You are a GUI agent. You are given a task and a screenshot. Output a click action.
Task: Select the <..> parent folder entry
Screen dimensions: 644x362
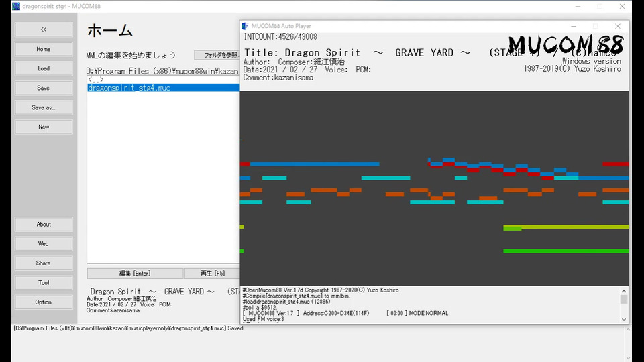click(x=96, y=80)
